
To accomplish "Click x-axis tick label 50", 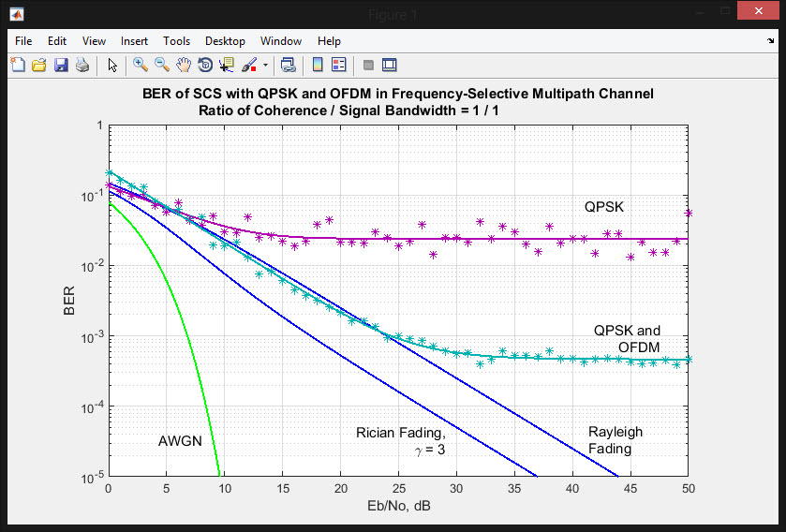I will coord(689,488).
